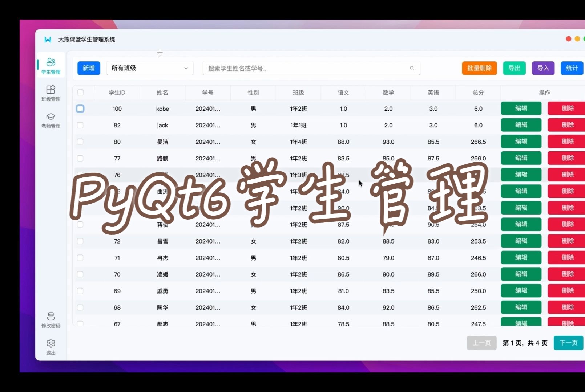Click the 导入 button
Image resolution: width=585 pixels, height=392 pixels.
543,68
